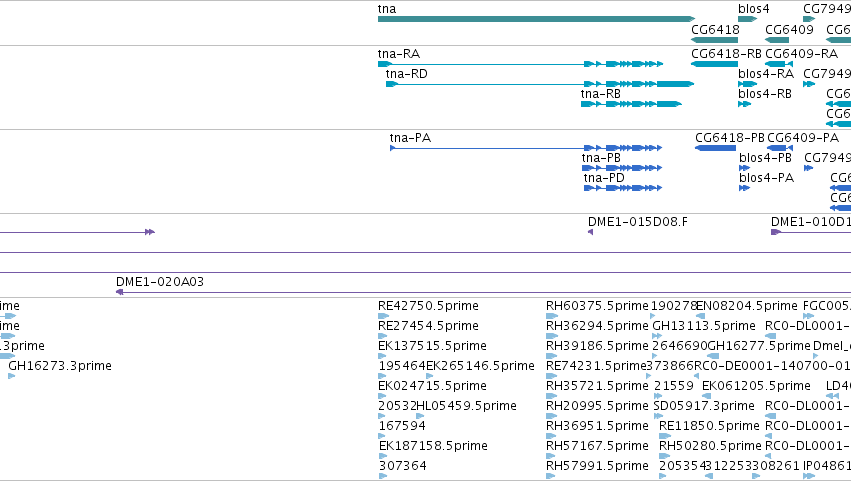Select the tna-PB protein feature
The width and height of the screenshot is (851, 481).
622,168
